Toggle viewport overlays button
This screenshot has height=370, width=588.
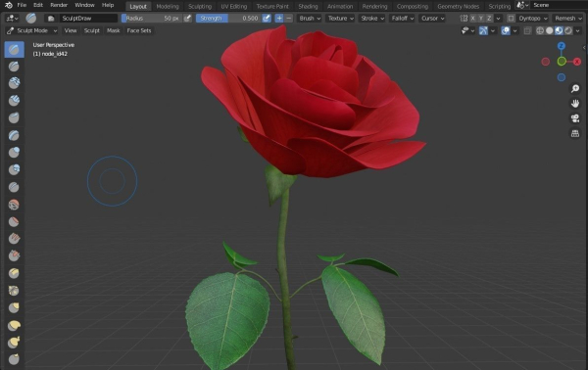tap(506, 30)
